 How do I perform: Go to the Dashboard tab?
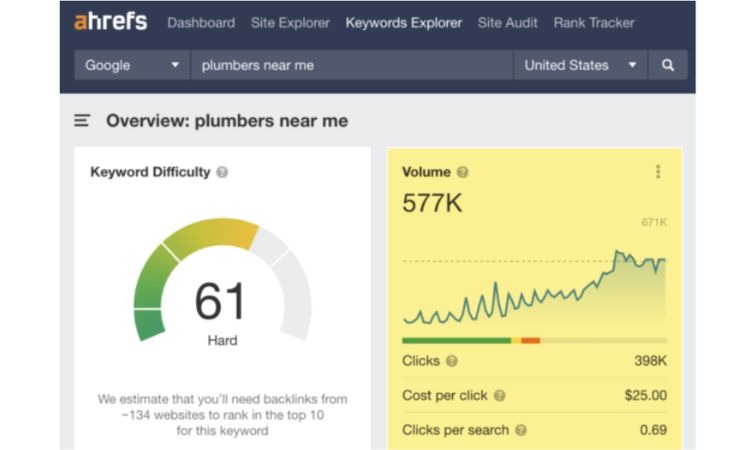pyautogui.click(x=201, y=23)
